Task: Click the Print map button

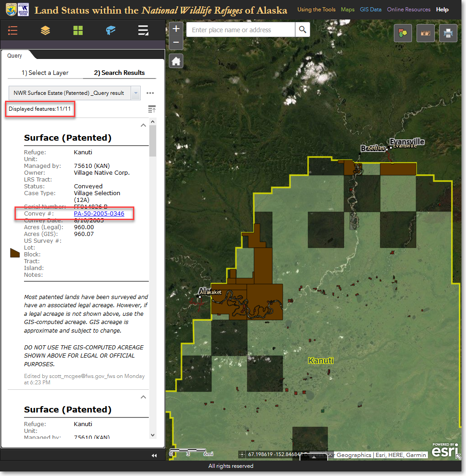Action: click(448, 33)
